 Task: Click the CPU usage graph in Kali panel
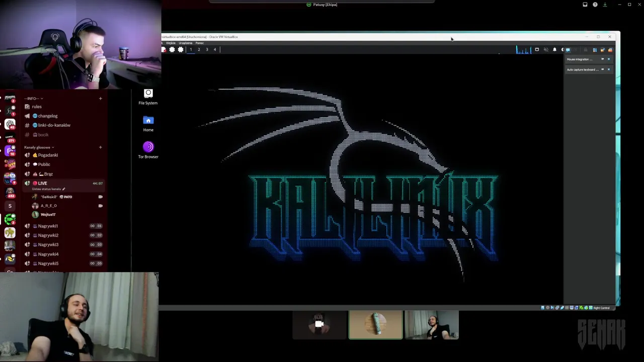click(x=523, y=49)
